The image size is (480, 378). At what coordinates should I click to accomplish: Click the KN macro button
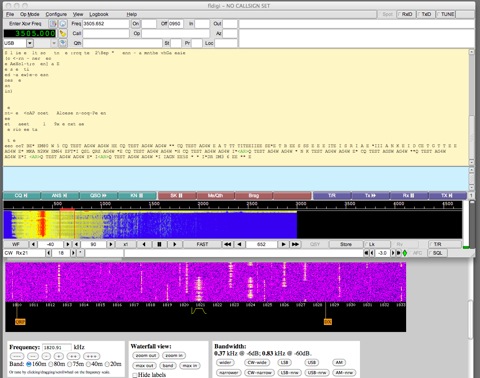[x=137, y=195]
